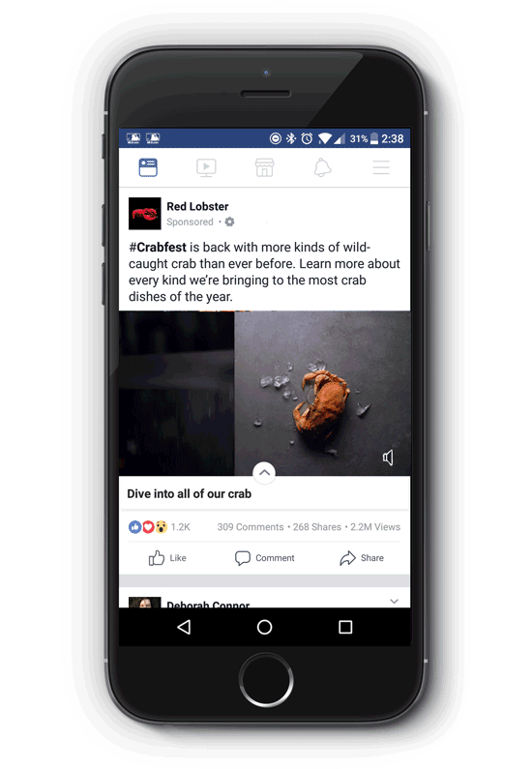Tap the Android back triangle button
532x769 pixels.
(184, 627)
